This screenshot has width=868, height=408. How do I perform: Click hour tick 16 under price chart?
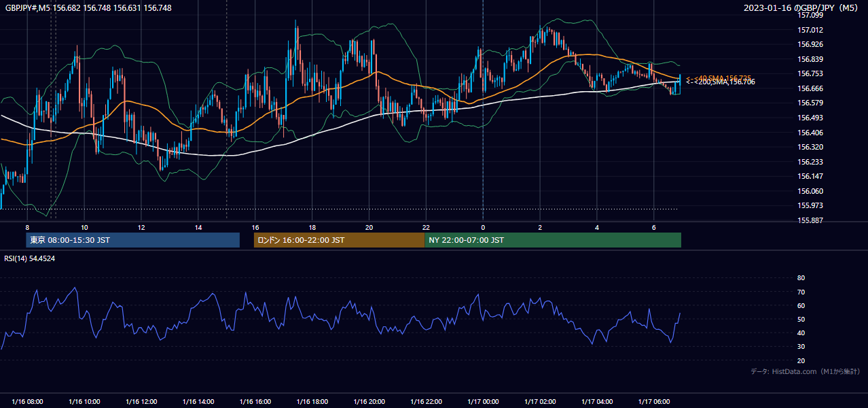(x=255, y=227)
